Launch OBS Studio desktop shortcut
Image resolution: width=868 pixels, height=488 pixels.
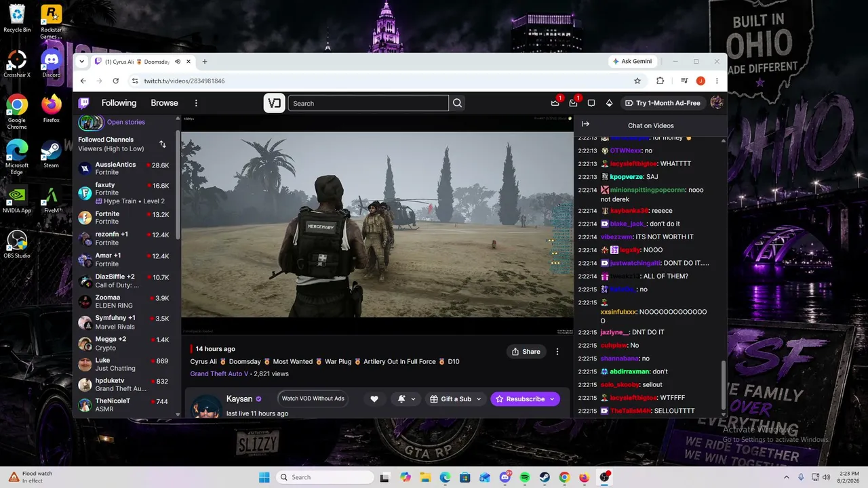pos(17,244)
